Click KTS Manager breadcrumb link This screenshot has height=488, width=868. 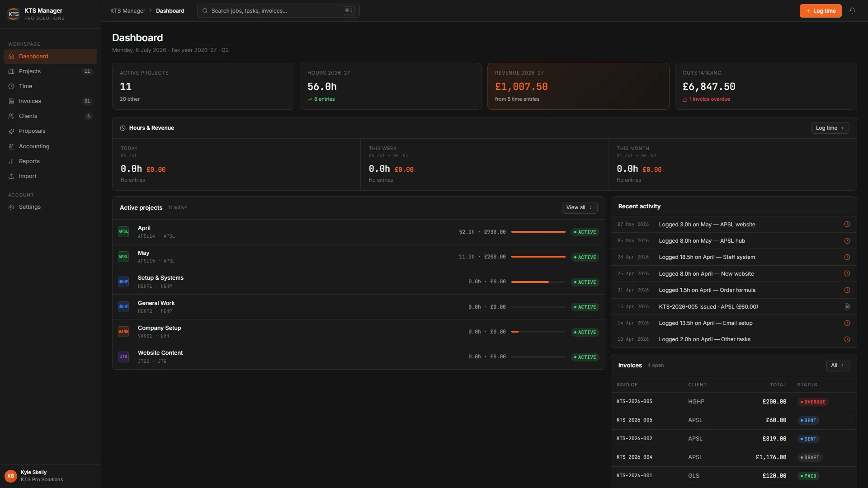click(x=127, y=11)
